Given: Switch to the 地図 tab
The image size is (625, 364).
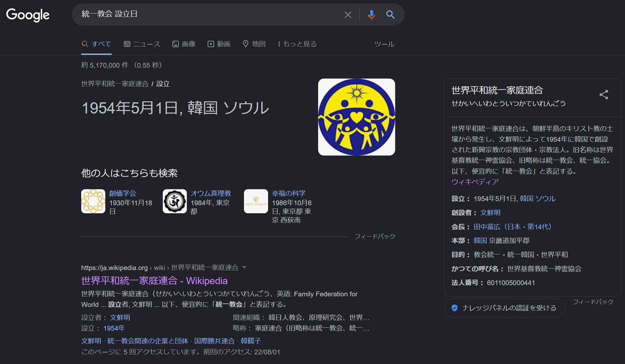Looking at the screenshot, I should point(254,44).
